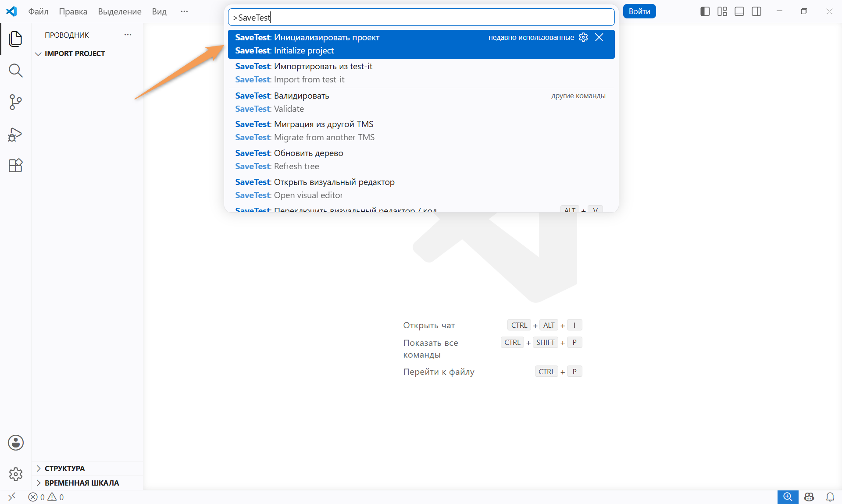This screenshot has width=842, height=504.
Task: Toggle primary side bar visibility
Action: (705, 11)
